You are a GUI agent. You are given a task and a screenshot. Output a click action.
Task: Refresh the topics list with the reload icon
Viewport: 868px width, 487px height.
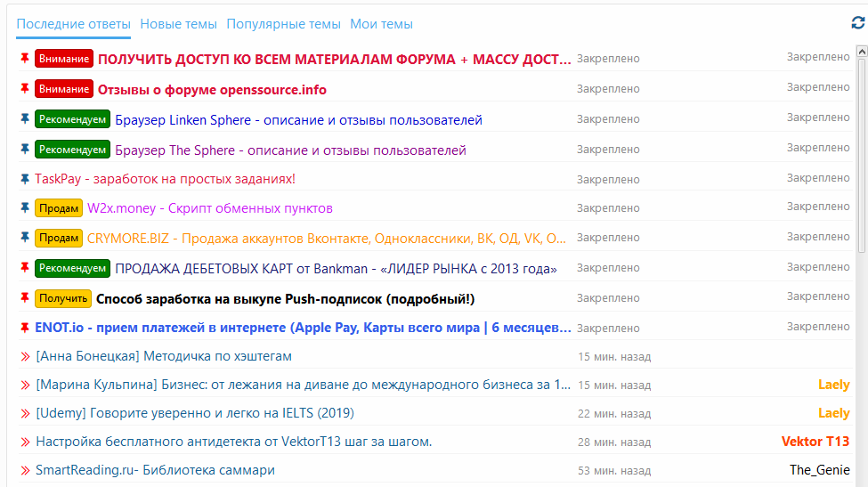click(x=857, y=22)
